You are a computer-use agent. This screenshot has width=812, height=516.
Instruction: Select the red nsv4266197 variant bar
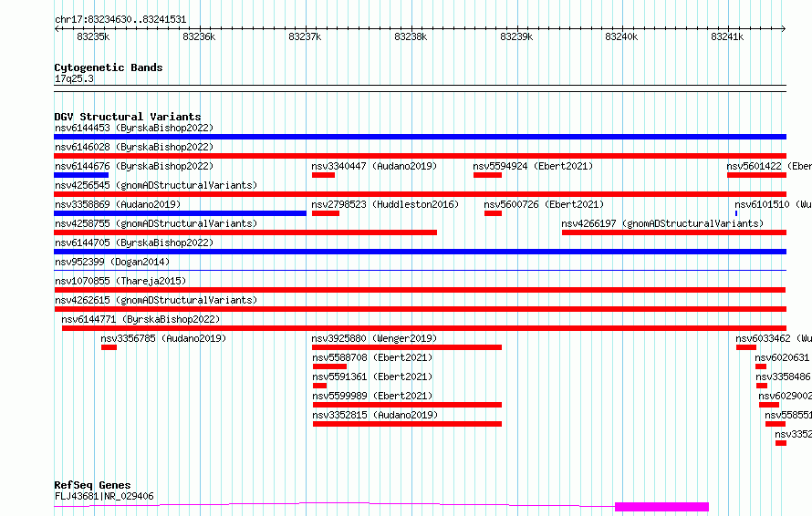[x=674, y=232]
